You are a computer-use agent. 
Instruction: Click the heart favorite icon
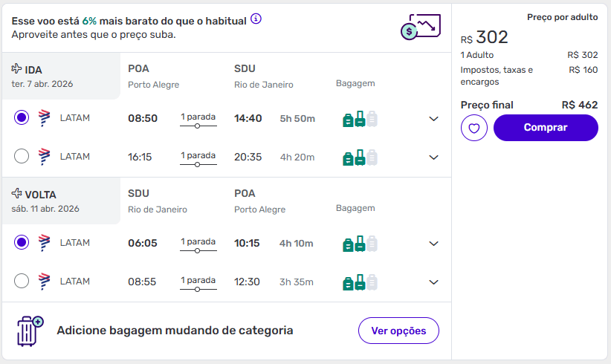(x=473, y=128)
